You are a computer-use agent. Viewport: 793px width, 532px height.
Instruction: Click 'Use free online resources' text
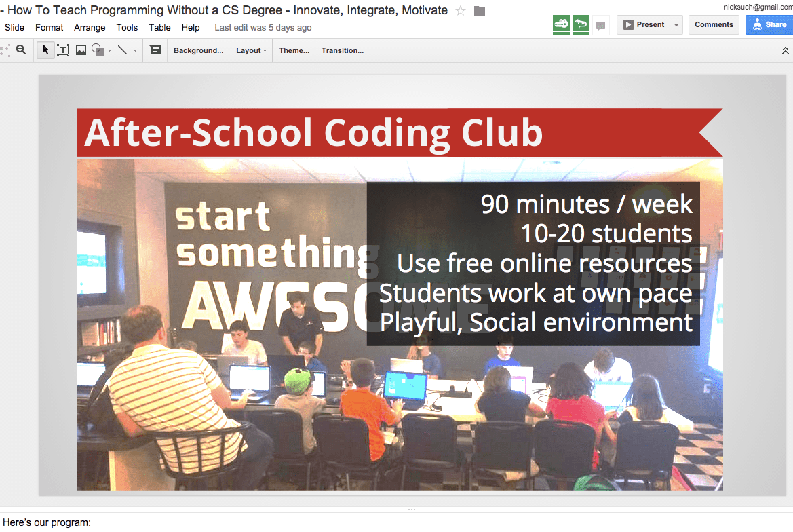click(545, 263)
